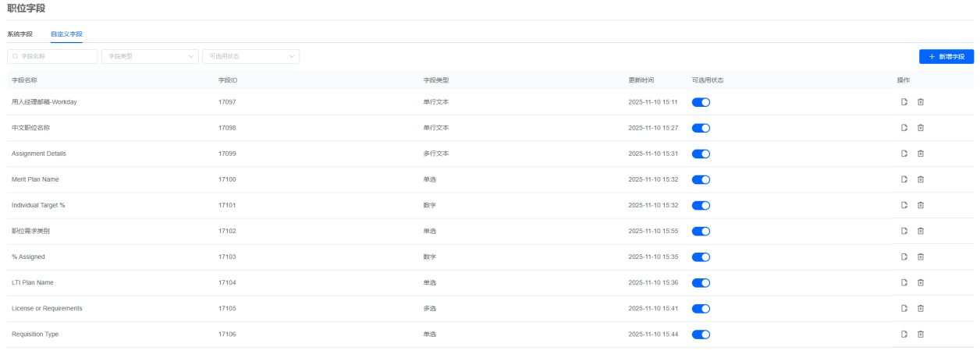Click the 多选 type cell
The height and width of the screenshot is (354, 980).
430,308
